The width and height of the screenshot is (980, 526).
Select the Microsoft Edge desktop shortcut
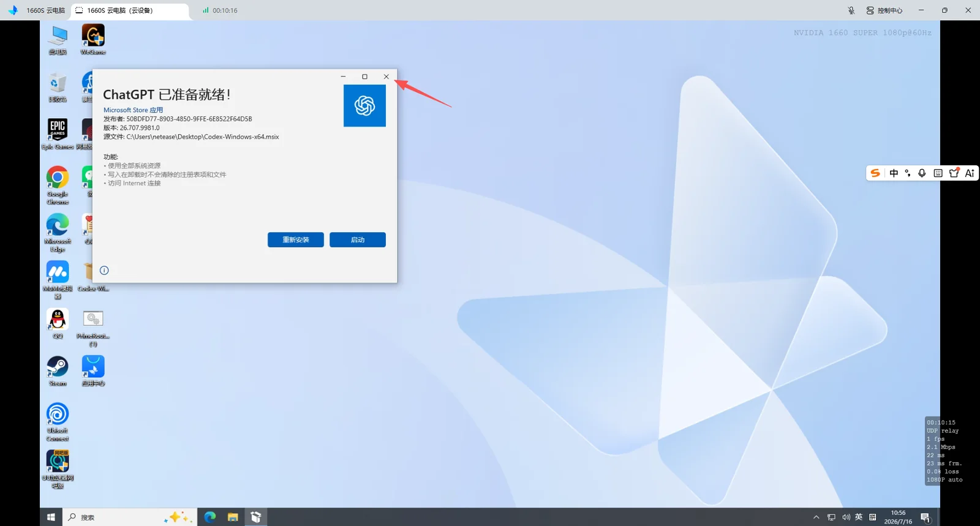(58, 233)
